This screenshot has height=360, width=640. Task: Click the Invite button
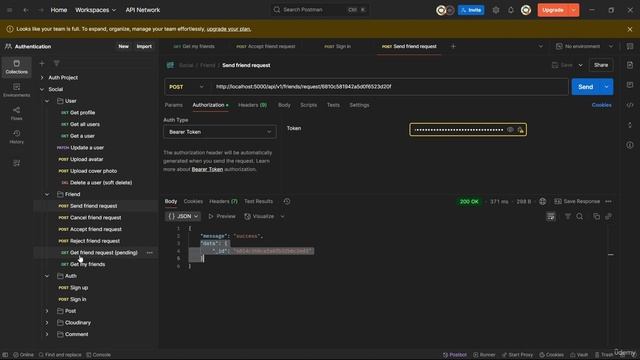tap(471, 10)
